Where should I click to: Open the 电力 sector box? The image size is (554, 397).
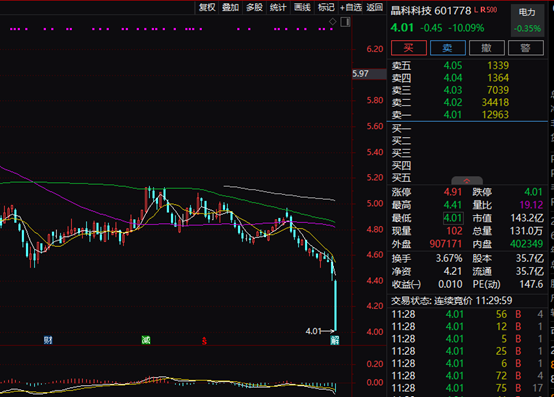[x=527, y=20]
